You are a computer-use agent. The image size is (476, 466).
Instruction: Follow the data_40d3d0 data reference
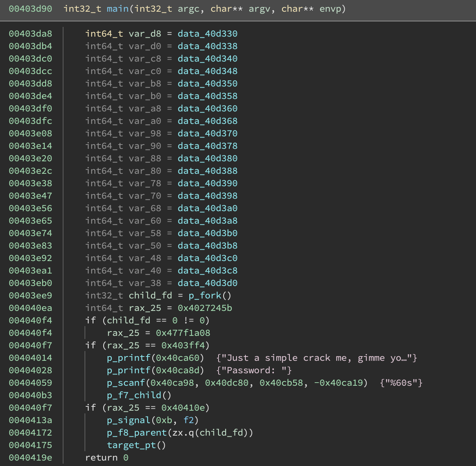point(207,283)
